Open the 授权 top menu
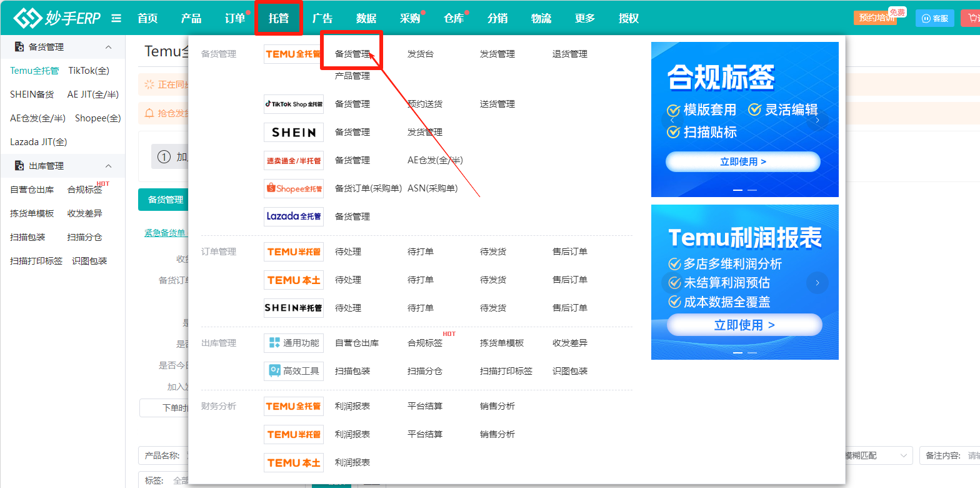This screenshot has height=488, width=980. [x=629, y=18]
